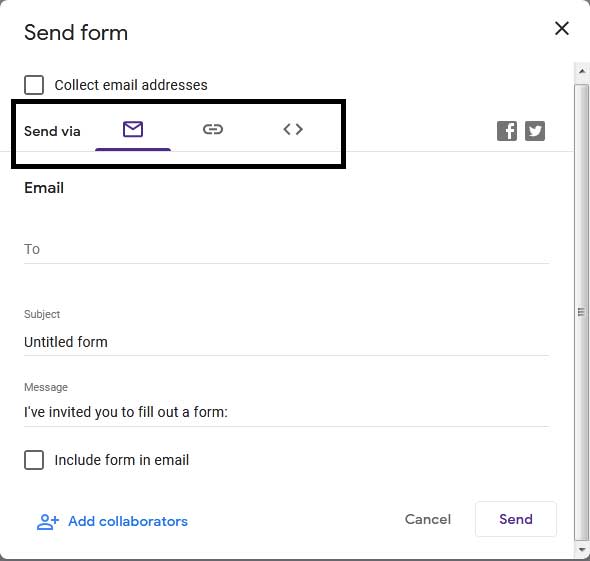Image resolution: width=590 pixels, height=561 pixels.
Task: Open the Add collaborators link
Action: [x=128, y=521]
